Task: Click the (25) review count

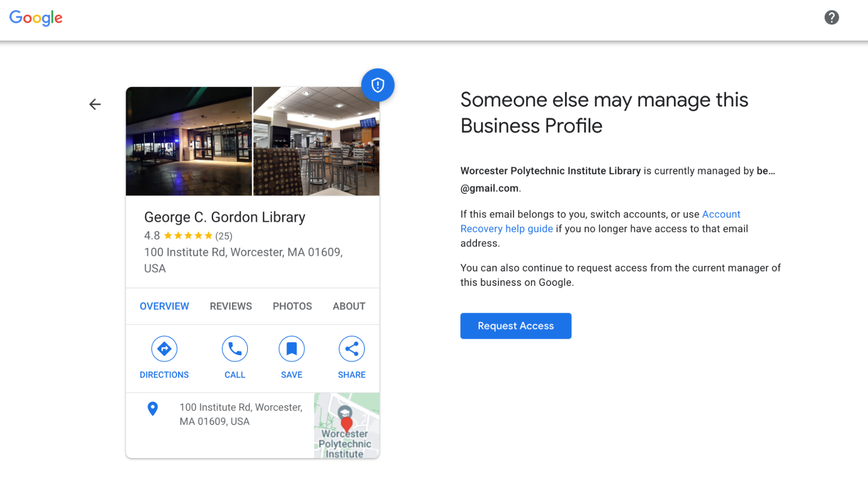Action: (224, 236)
